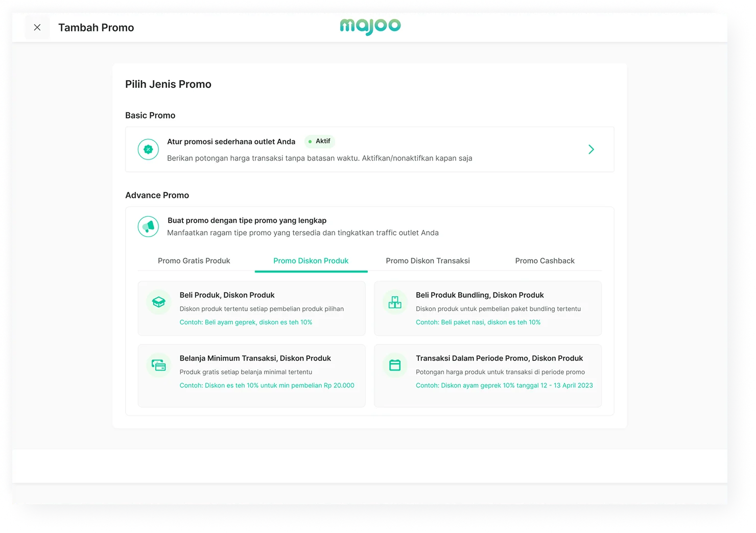756x533 pixels.
Task: Choose Beli Produk Bundling, Diskon Produk title
Action: pyautogui.click(x=480, y=295)
